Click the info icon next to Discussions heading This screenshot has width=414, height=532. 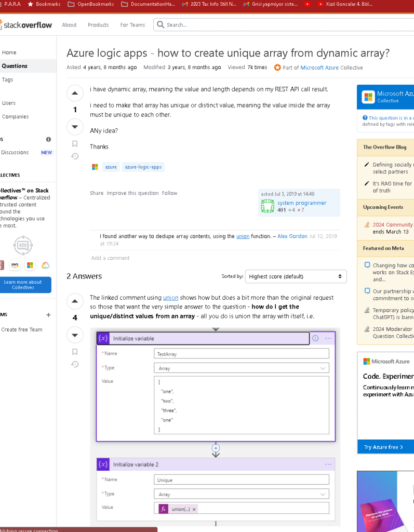click(48, 139)
